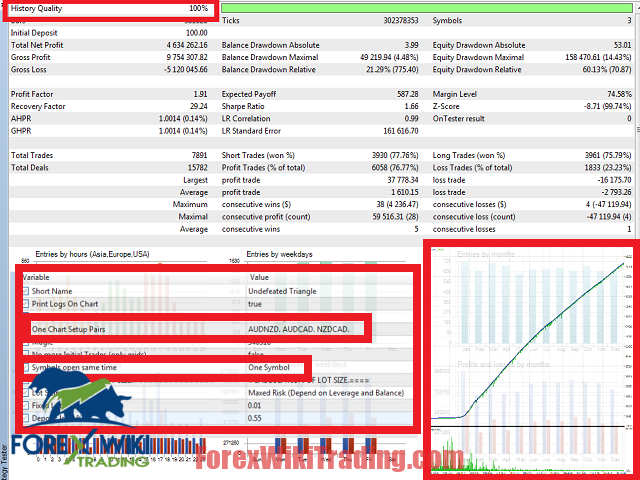
Task: Select the Profit Factor value '1.91'
Action: tap(200, 94)
